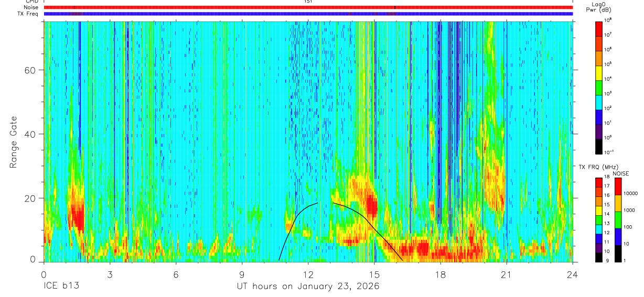Pick the red top segment of the TX FRQ colorbar
The height and width of the screenshot is (297, 644).
click(599, 182)
